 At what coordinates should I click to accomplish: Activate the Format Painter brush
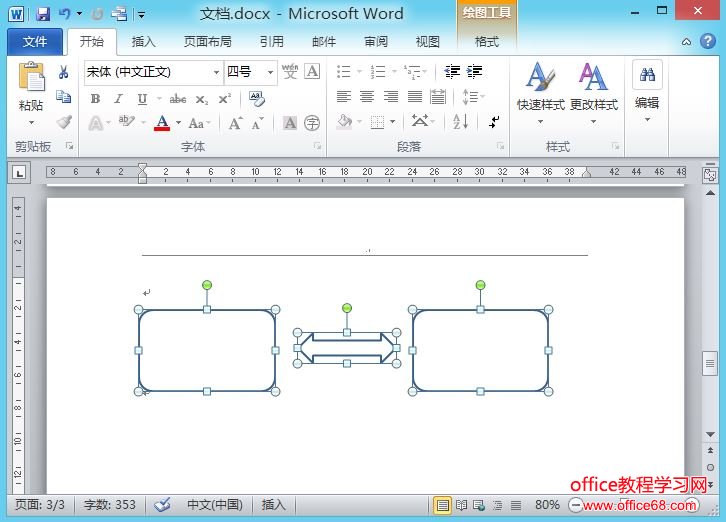(x=64, y=122)
